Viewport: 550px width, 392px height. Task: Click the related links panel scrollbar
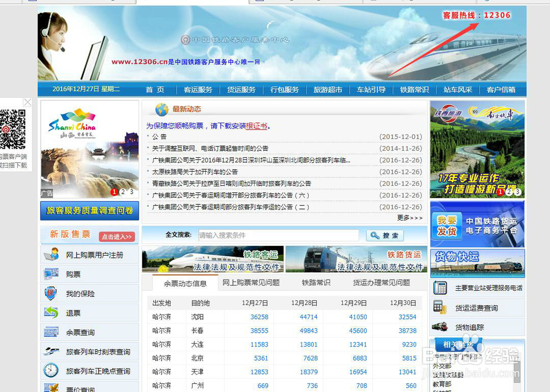tap(516, 372)
